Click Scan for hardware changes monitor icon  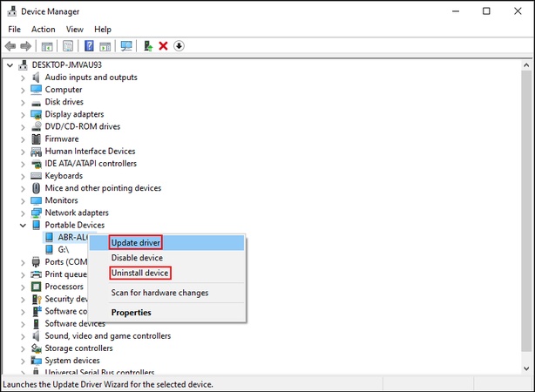tap(126, 46)
